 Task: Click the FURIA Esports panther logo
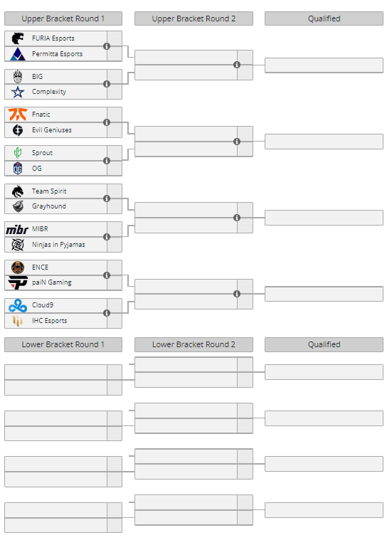point(18,38)
